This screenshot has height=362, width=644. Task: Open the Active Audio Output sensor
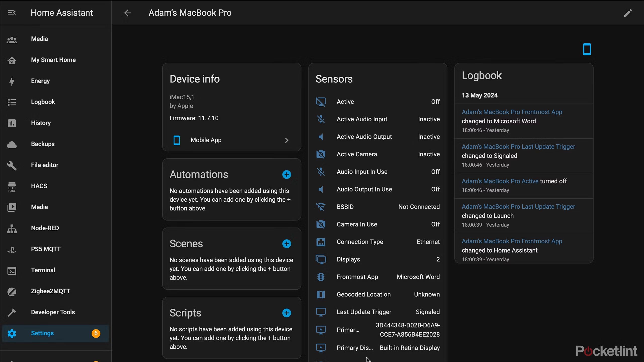[378, 137]
